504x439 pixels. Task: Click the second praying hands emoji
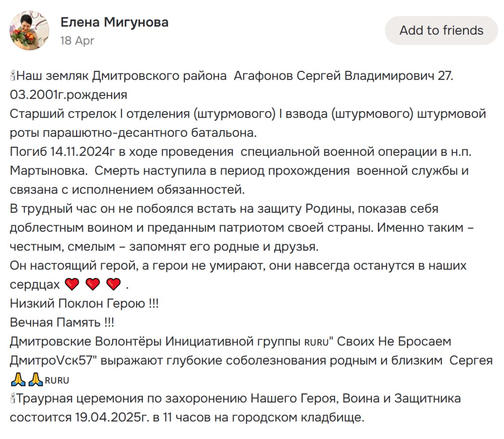point(36,380)
